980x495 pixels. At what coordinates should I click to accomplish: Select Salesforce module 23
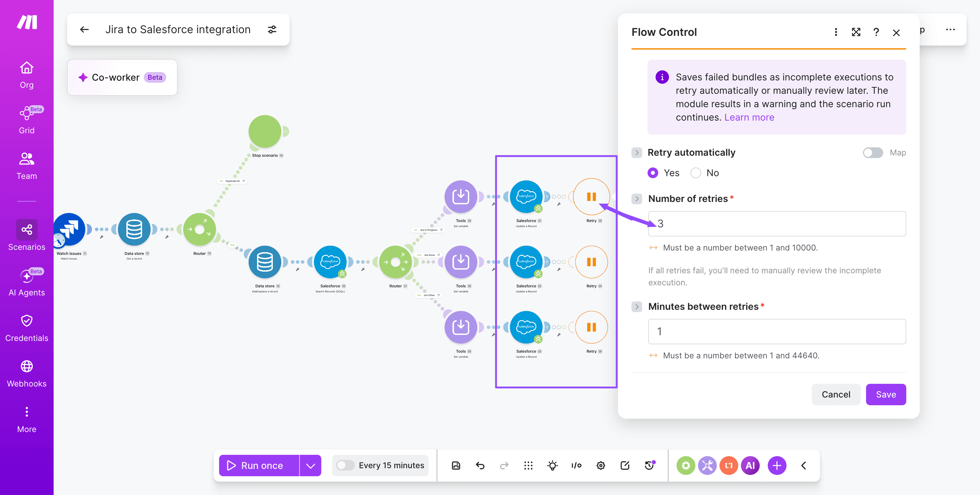click(x=526, y=327)
